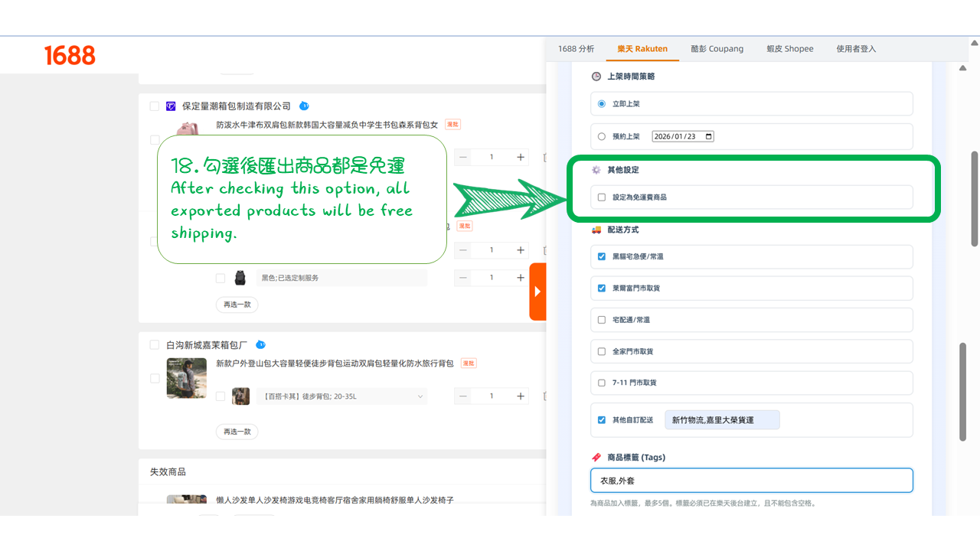
Task: Open the calendar icon in the 預約上架 date field
Action: (707, 135)
